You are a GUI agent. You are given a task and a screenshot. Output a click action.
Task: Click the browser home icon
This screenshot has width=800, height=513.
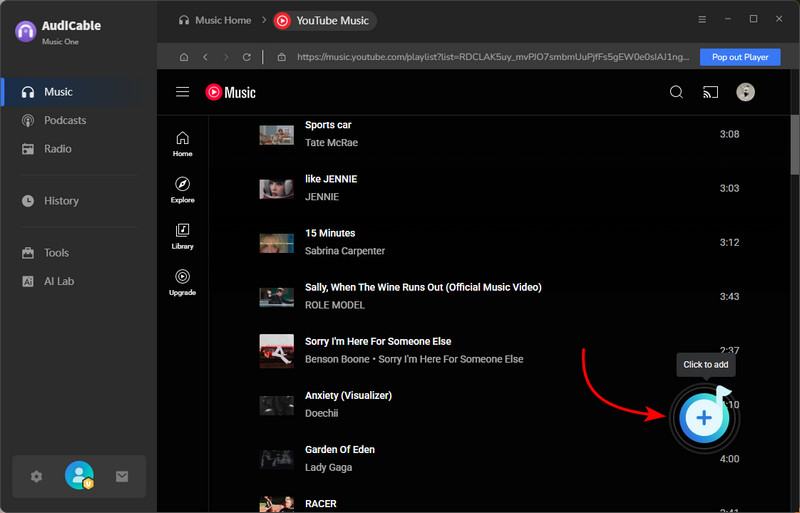(184, 57)
